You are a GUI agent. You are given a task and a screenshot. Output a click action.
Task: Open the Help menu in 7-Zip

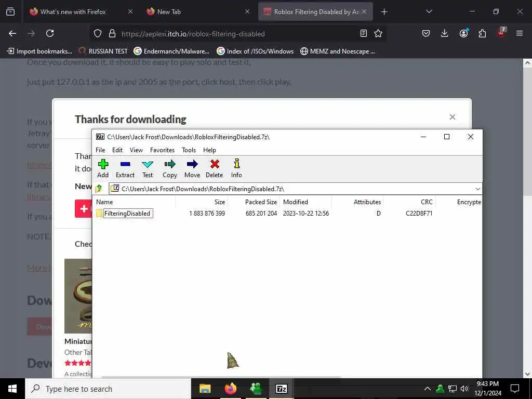pos(209,150)
